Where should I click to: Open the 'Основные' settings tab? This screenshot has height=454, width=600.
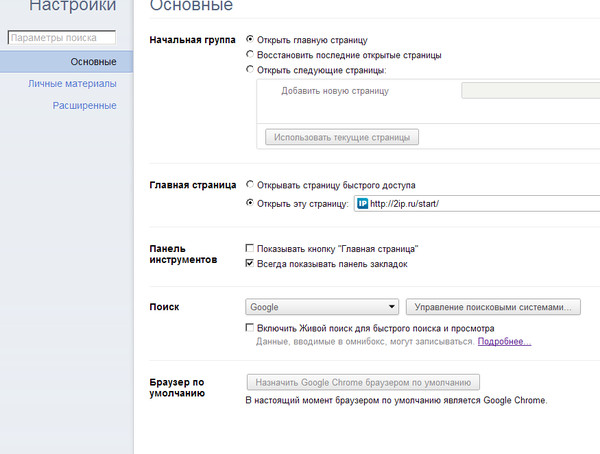(94, 62)
